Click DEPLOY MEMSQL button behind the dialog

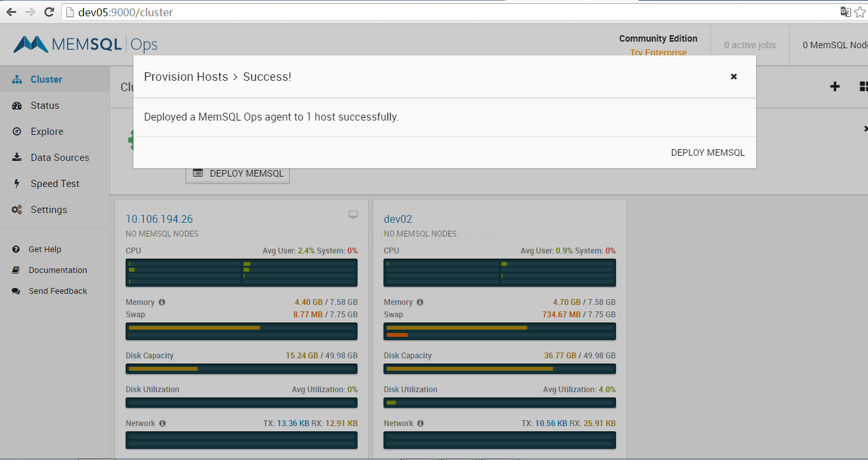pyautogui.click(x=238, y=174)
